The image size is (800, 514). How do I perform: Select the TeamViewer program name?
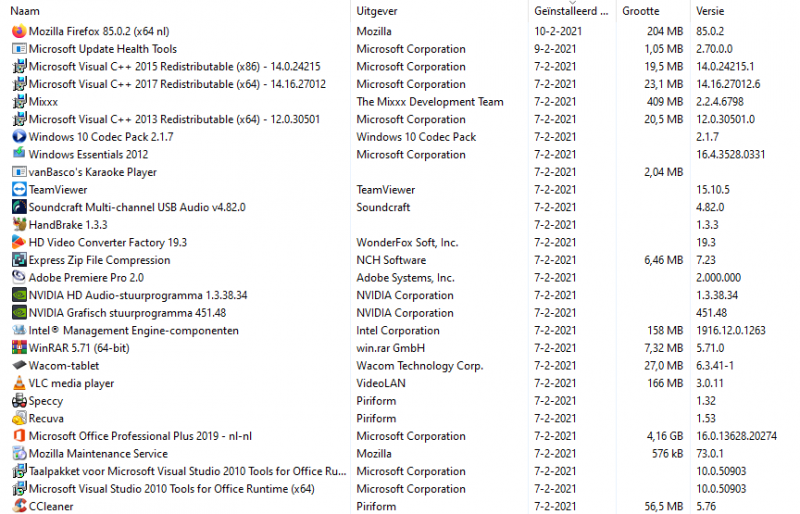point(58,189)
